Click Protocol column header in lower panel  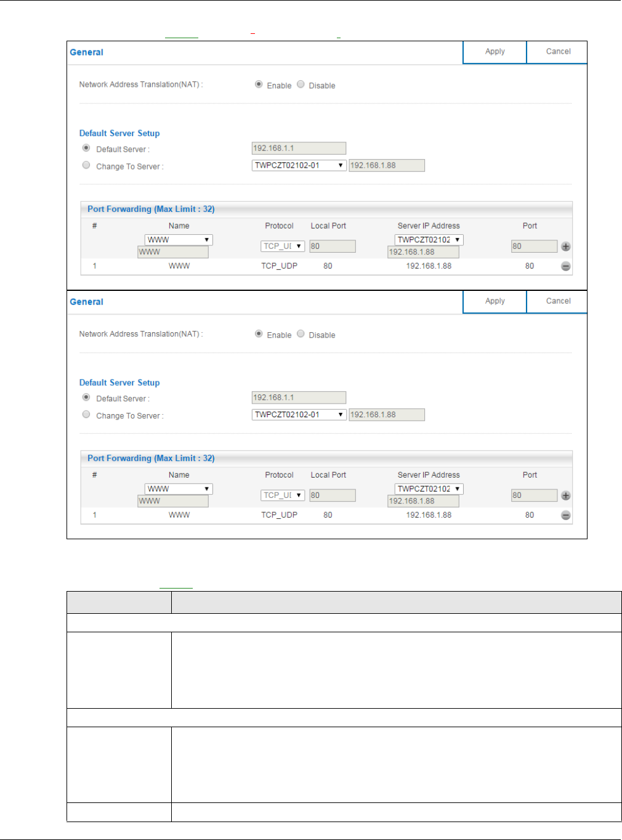click(279, 475)
